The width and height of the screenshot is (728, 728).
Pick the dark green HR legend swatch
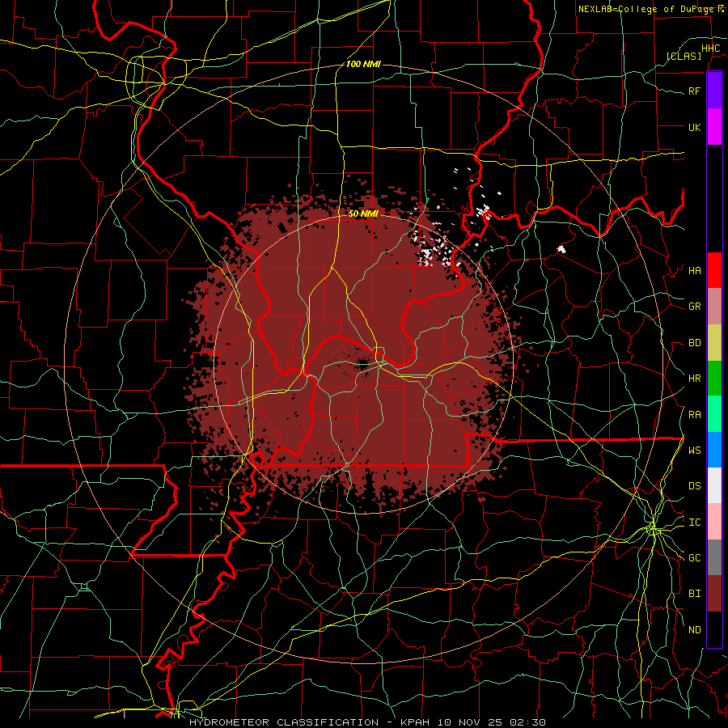tap(714, 379)
